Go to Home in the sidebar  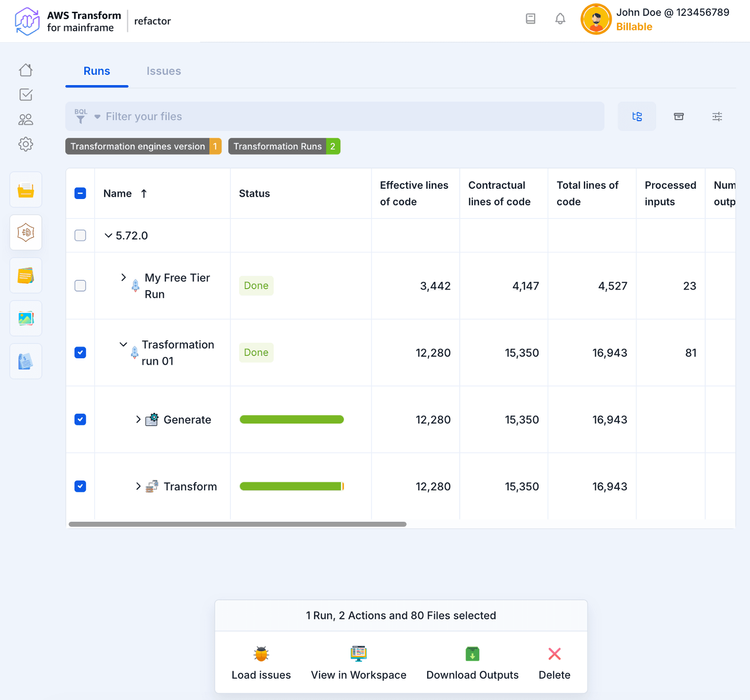click(26, 70)
